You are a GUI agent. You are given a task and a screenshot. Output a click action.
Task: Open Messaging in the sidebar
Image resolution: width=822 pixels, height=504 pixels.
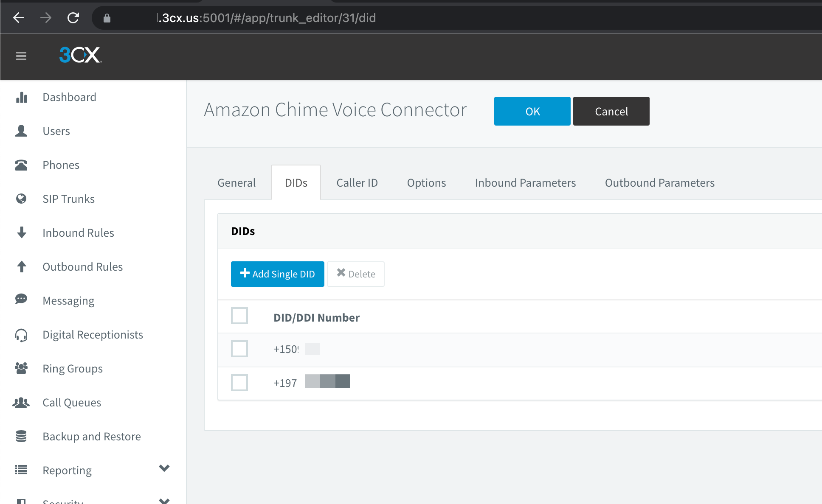pyautogui.click(x=68, y=301)
